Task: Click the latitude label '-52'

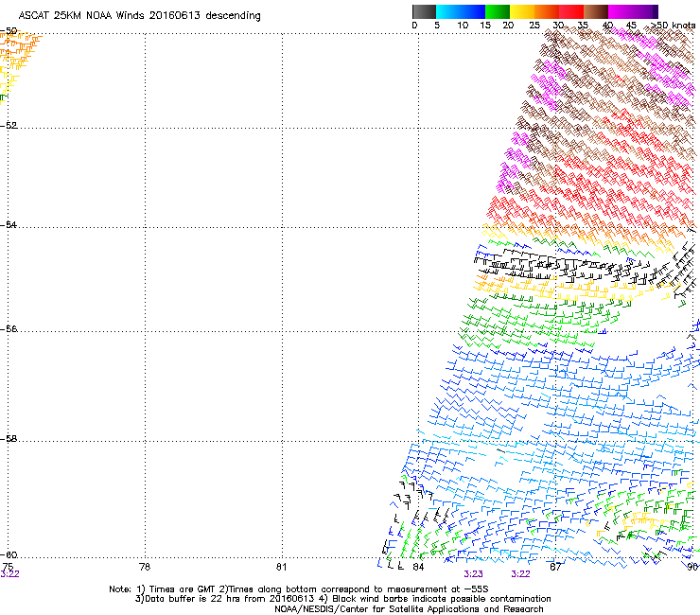Action: 9,126
